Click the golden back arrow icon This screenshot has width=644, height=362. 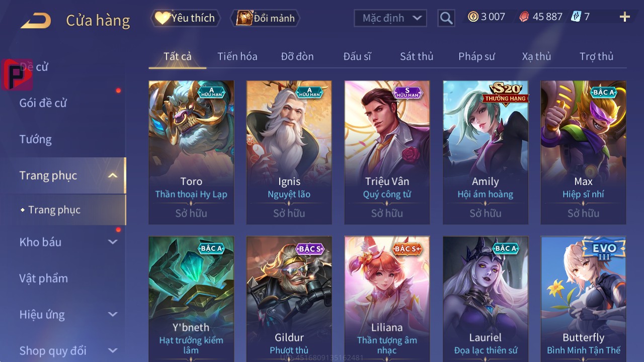pos(36,21)
